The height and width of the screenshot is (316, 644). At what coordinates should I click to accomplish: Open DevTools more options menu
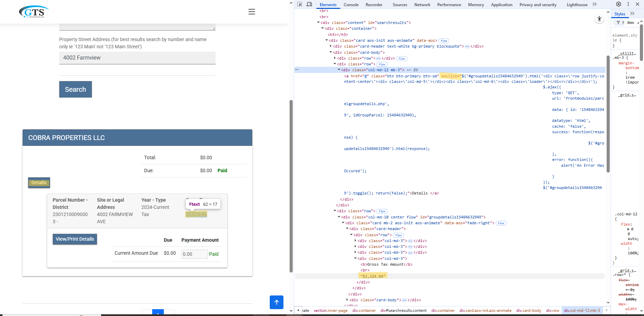pos(628,4)
